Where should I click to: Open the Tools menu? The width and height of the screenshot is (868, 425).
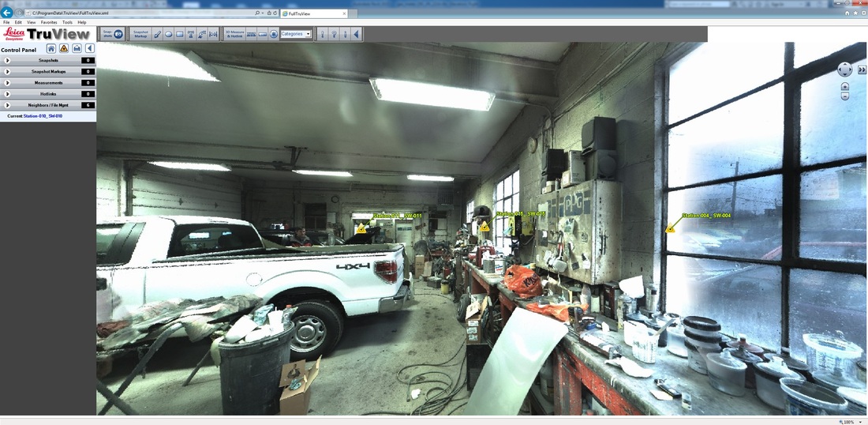point(67,22)
